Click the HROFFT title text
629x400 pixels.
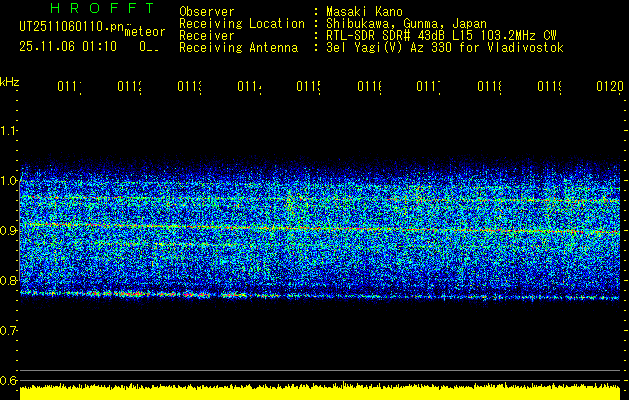[x=102, y=8]
